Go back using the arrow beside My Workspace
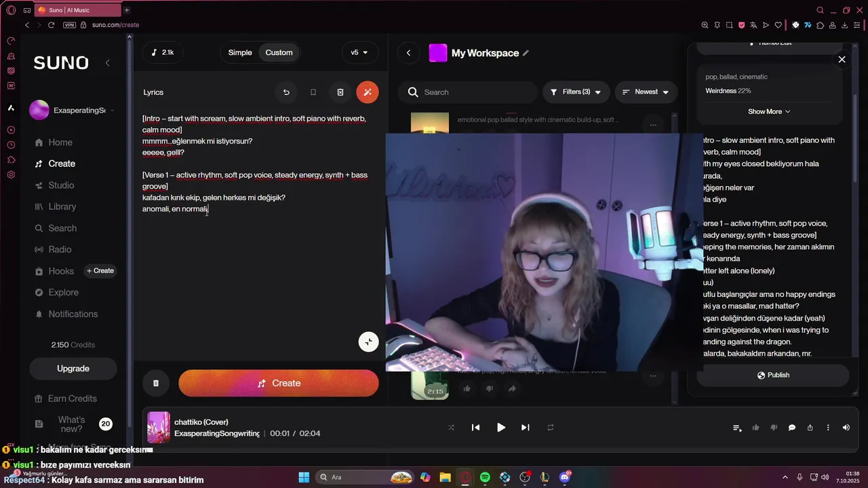 (408, 53)
